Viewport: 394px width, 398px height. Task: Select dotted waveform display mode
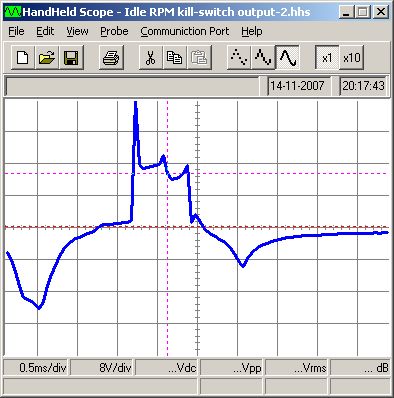point(239,58)
